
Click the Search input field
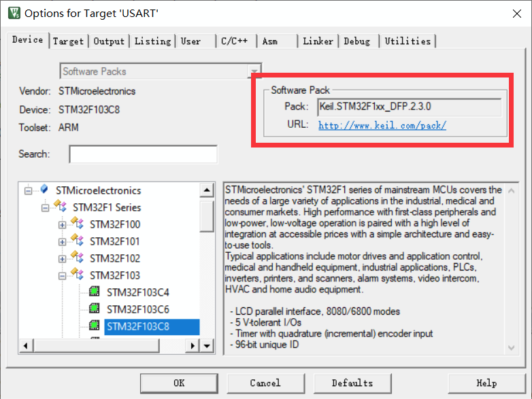coord(143,154)
